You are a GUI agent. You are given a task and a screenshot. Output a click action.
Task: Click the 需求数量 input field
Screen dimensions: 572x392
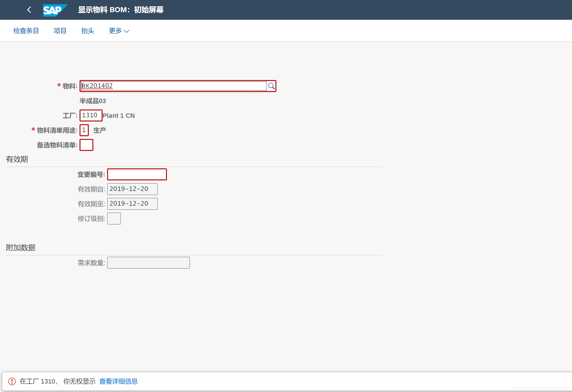149,263
